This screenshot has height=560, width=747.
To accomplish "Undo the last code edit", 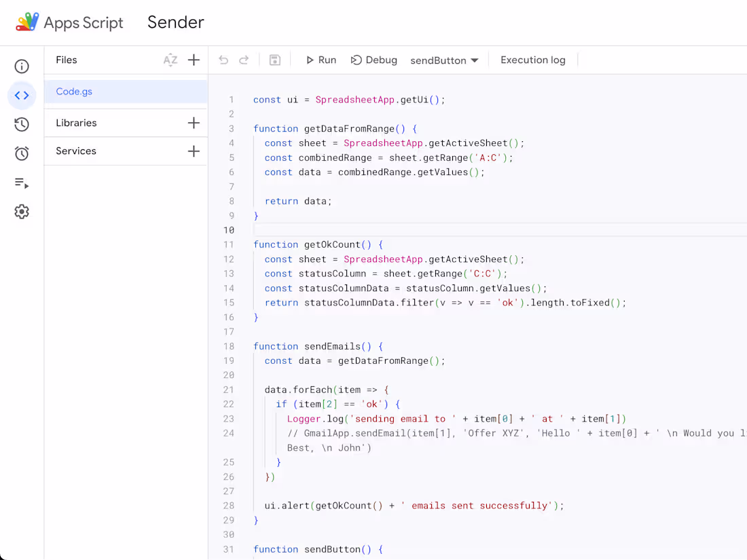I will coord(223,60).
